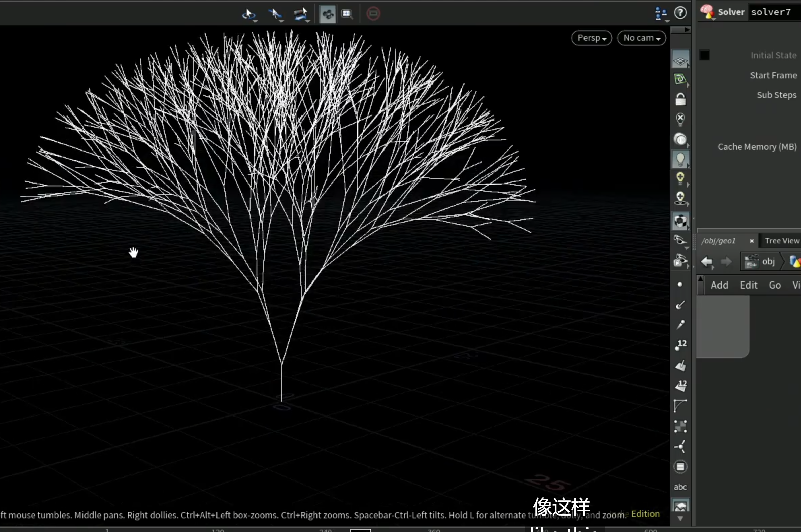Screen dimensions: 801x532
Task: Toggle display primitive hulls icon
Action: pos(680,406)
